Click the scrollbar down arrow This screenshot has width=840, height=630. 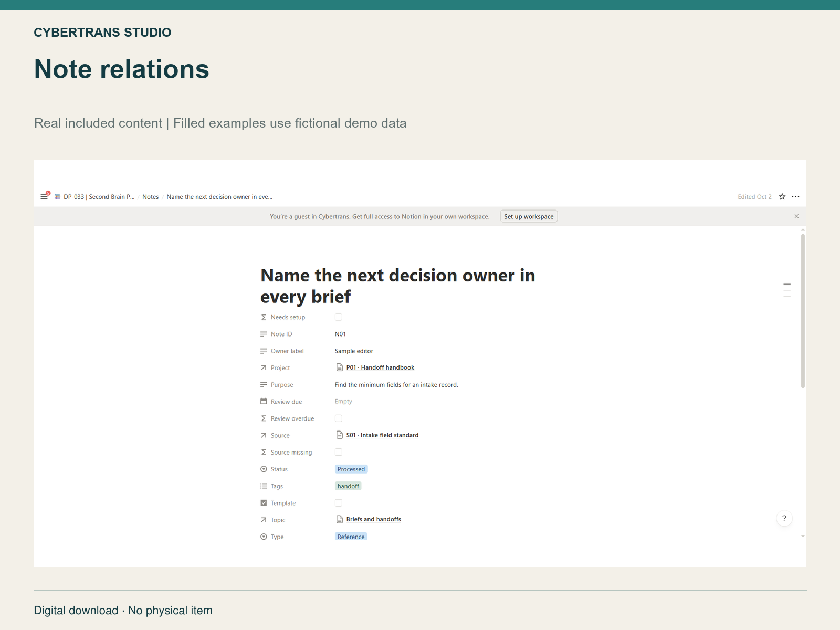click(x=803, y=536)
